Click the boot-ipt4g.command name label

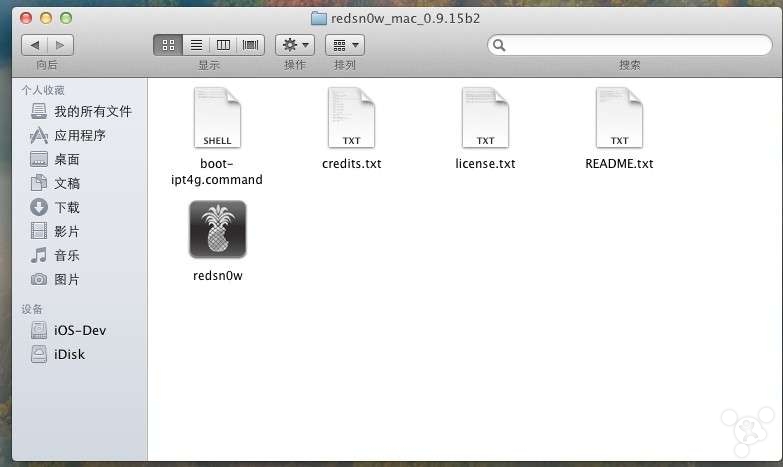217,172
